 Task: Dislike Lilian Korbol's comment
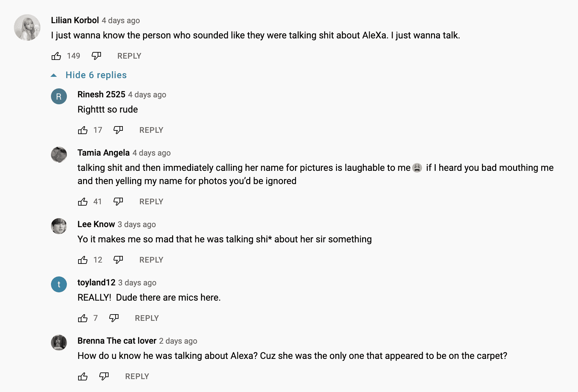click(x=96, y=56)
